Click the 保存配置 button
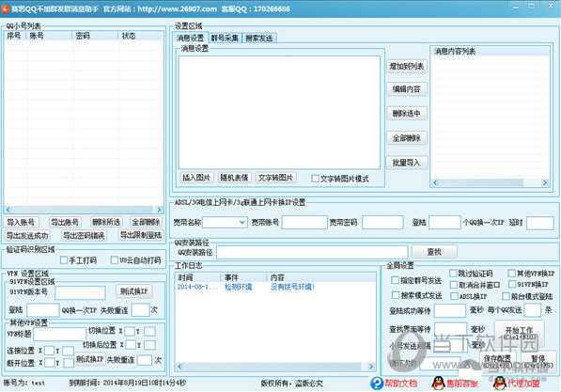Viewport: 561px width, 392px height. (x=497, y=361)
